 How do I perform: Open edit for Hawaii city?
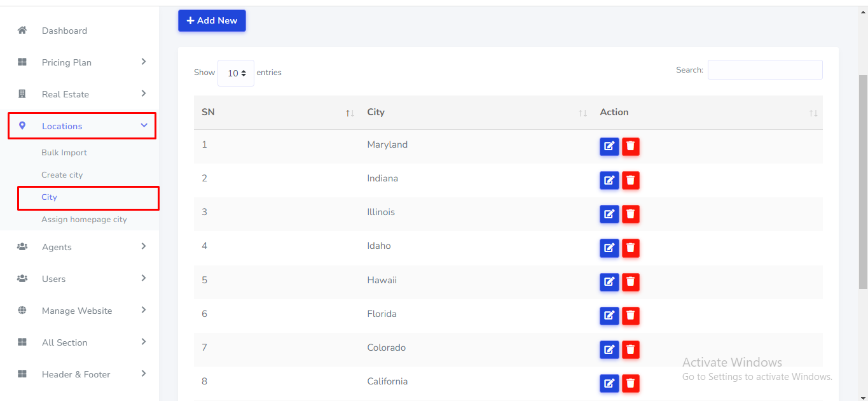coord(609,281)
